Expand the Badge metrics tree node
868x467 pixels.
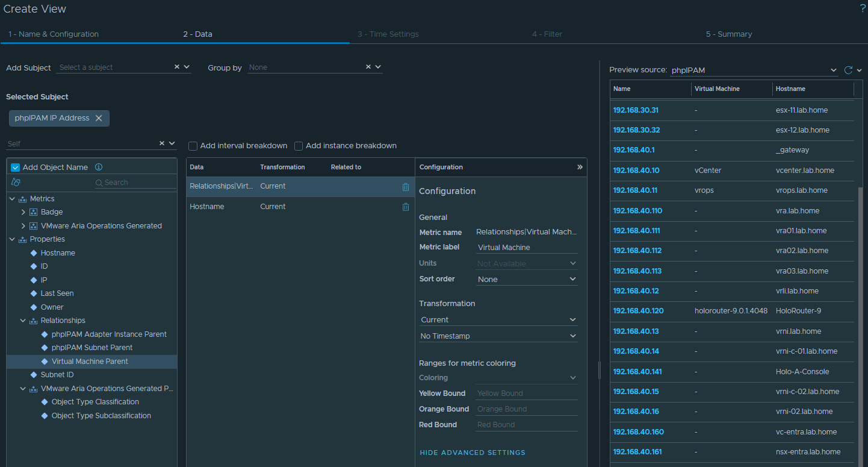click(23, 212)
